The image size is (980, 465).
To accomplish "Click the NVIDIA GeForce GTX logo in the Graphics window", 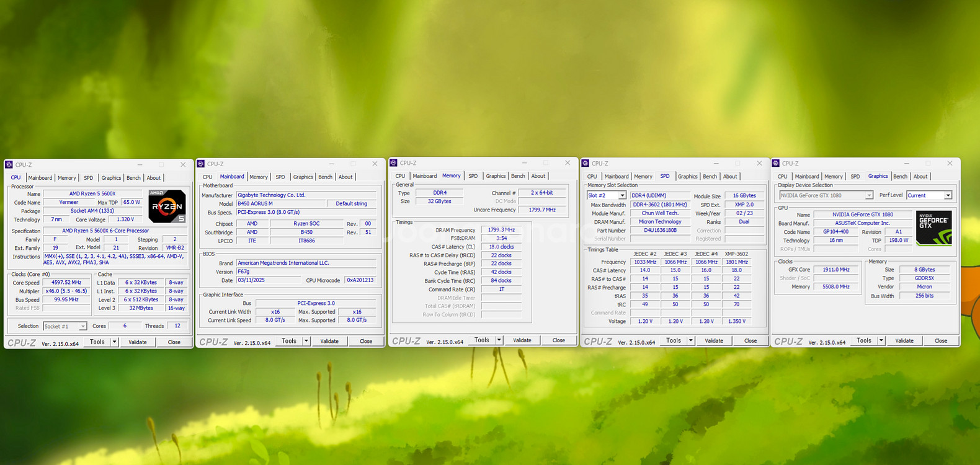I will point(933,228).
